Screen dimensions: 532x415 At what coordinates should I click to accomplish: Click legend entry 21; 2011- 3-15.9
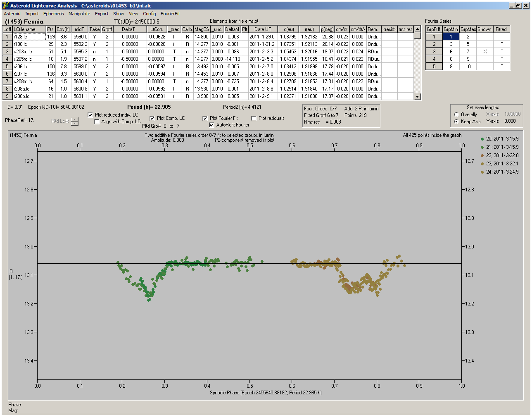point(499,147)
